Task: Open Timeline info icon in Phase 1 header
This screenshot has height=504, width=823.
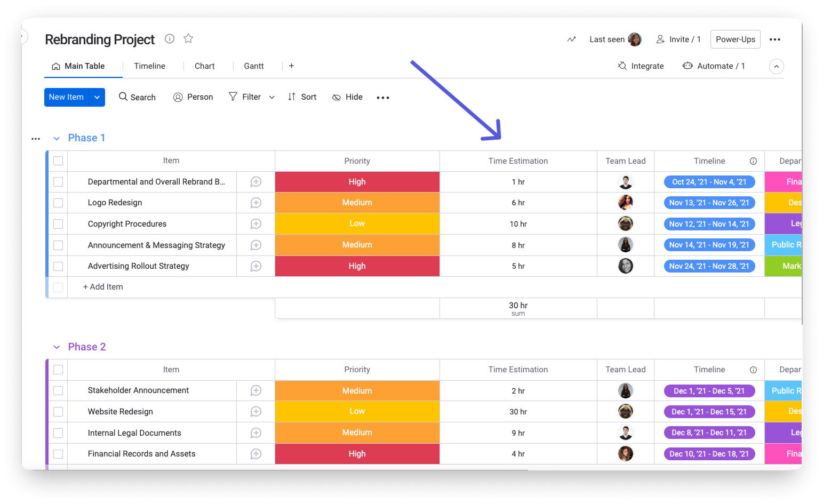Action: click(x=753, y=161)
